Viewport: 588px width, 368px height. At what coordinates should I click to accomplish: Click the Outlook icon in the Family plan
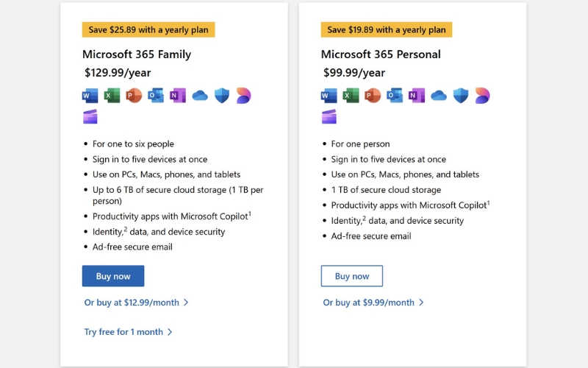pos(156,96)
